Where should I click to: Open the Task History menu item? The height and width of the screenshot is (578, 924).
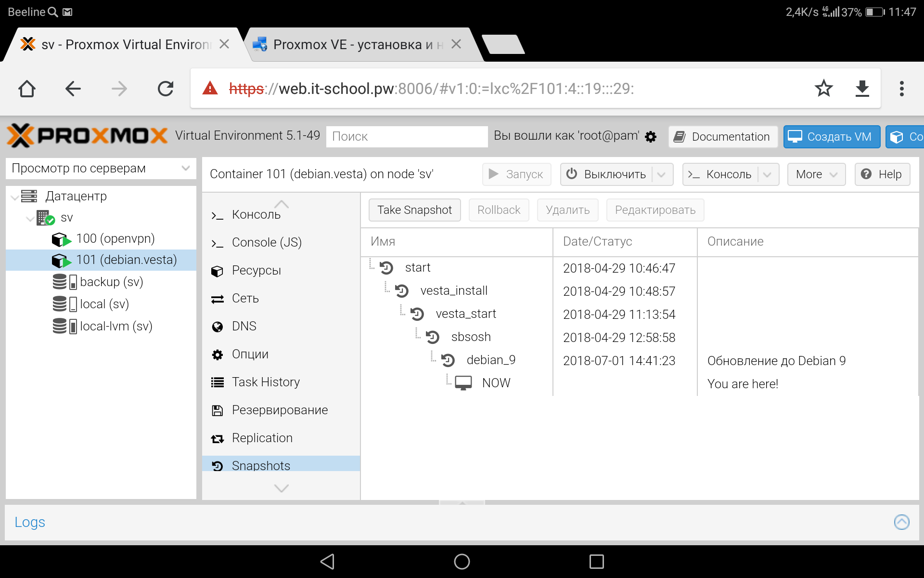[281, 382]
